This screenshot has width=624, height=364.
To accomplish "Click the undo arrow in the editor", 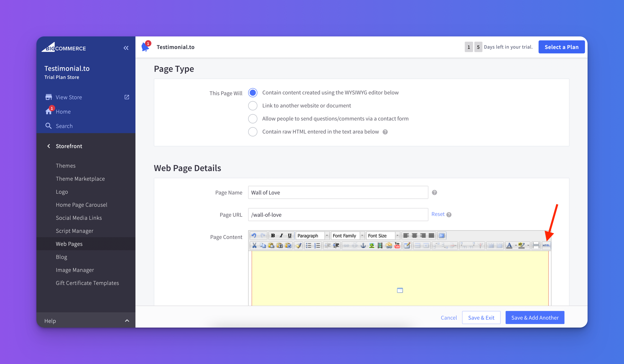I will pos(254,236).
